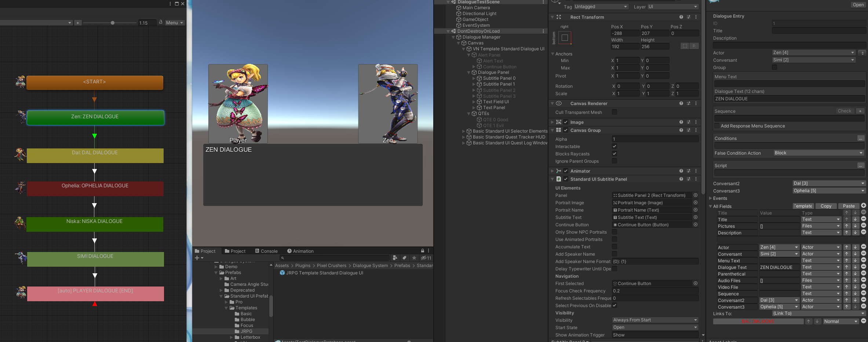
Task: Click anchor presets square in Rect Transform
Action: [x=565, y=37]
